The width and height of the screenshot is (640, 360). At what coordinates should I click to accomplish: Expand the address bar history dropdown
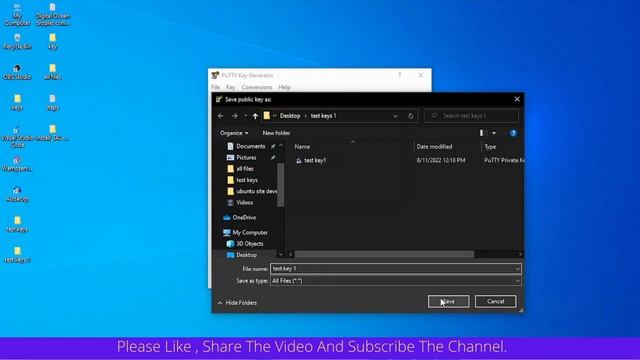[395, 116]
